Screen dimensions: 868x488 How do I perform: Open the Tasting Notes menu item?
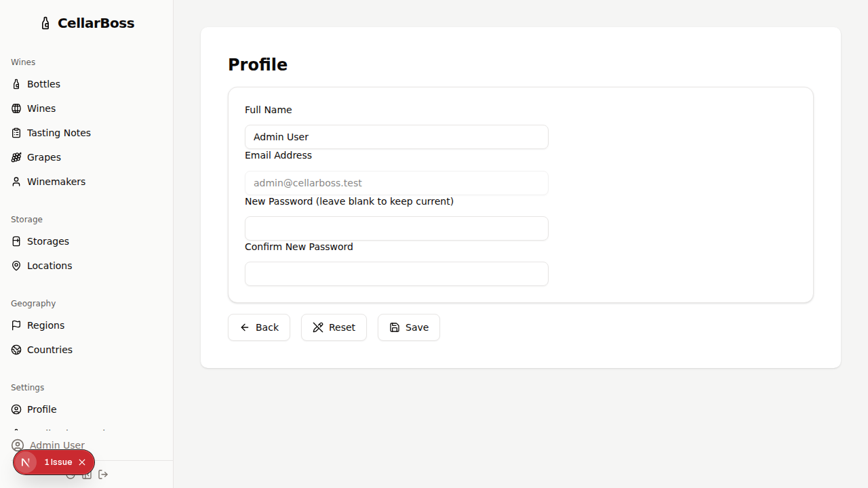pyautogui.click(x=58, y=133)
